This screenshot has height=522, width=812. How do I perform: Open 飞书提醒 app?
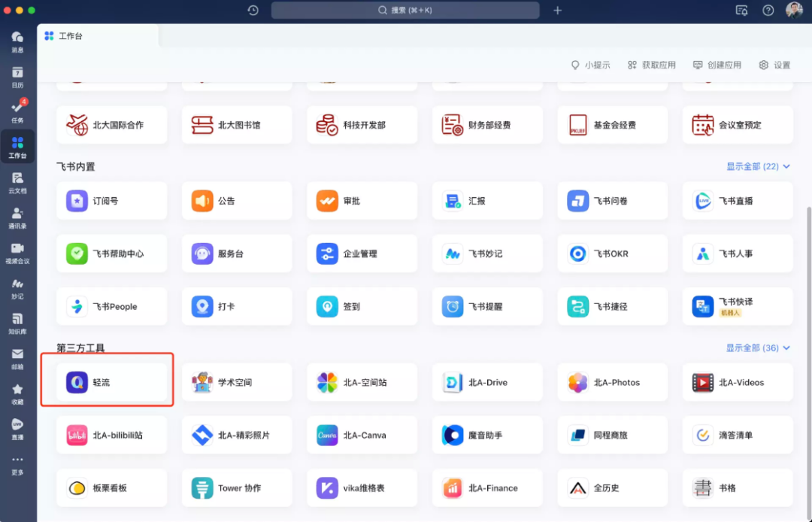(x=487, y=307)
